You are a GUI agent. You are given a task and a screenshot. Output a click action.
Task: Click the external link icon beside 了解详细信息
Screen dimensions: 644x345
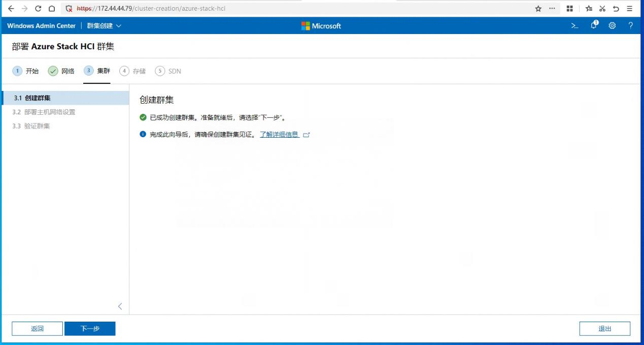tap(306, 135)
